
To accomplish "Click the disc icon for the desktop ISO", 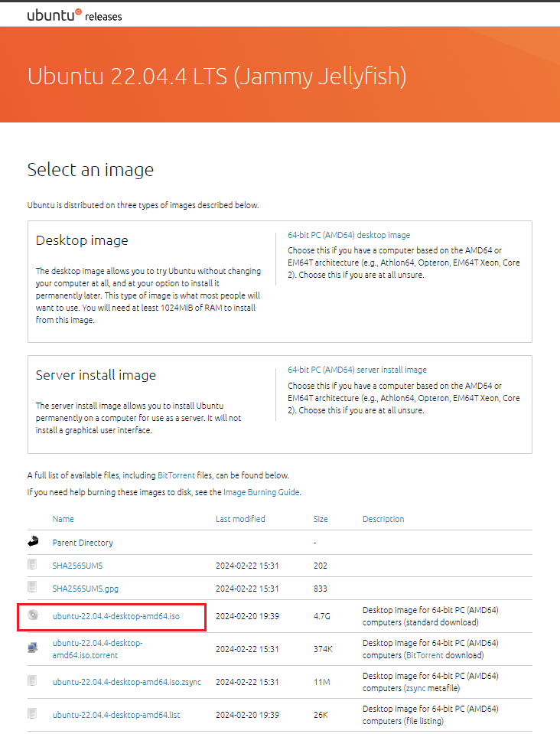I will pyautogui.click(x=32, y=615).
